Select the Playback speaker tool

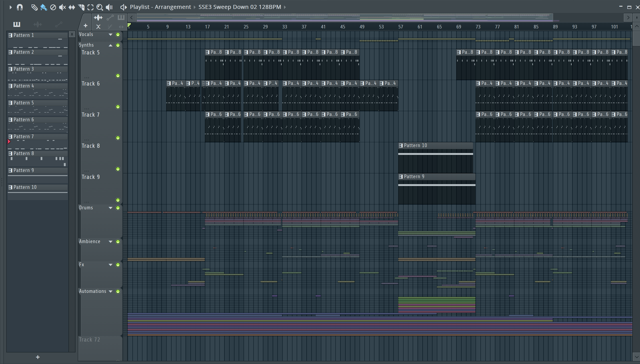109,7
